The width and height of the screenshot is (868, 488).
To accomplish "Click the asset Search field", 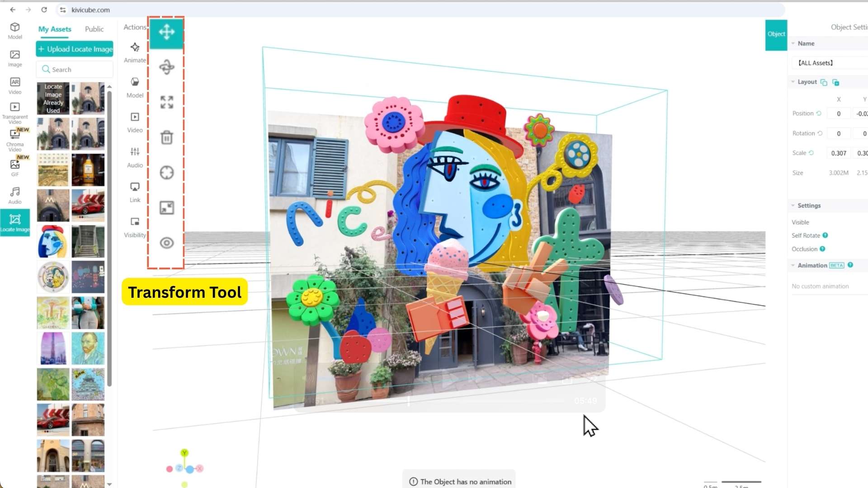I will point(75,70).
